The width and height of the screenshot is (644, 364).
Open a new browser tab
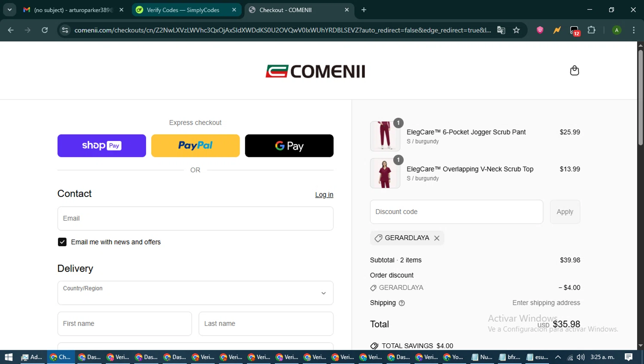point(364,10)
